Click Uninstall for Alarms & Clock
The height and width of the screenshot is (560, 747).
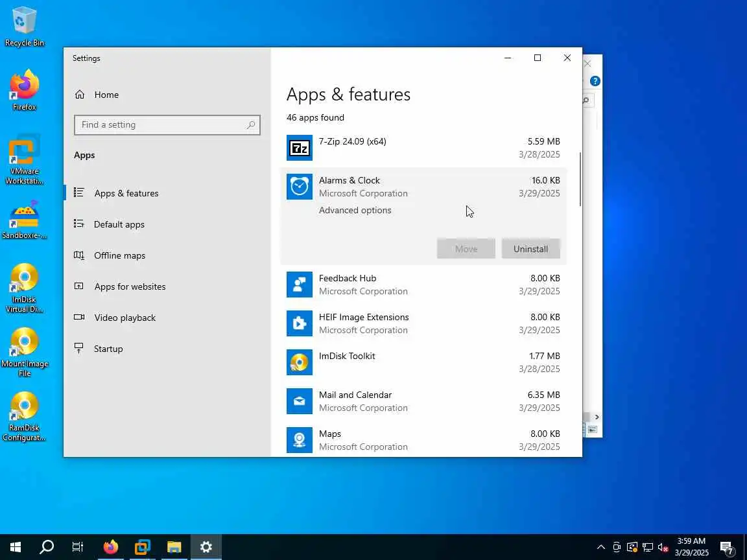[530, 249]
